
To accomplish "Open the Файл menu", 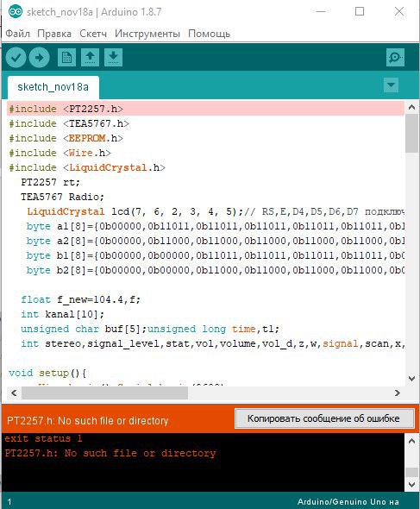I will click(x=18, y=34).
